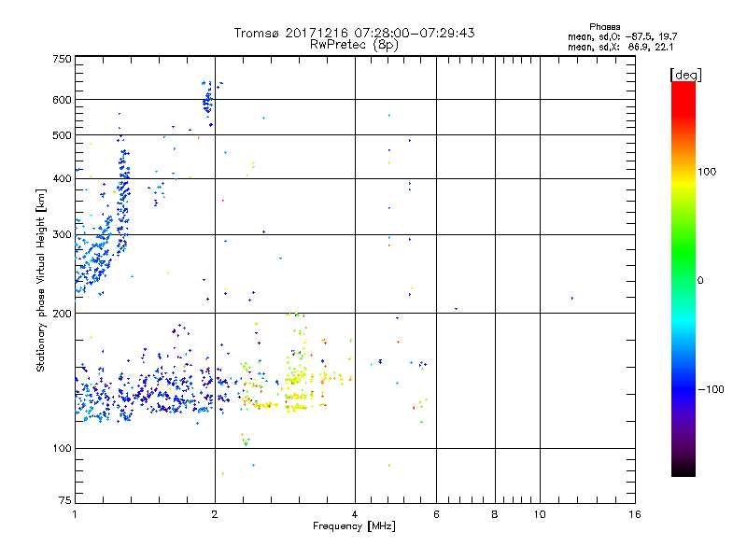Click the blue echo cluster near 600 km
The width and height of the screenshot is (747, 560).
pos(207,102)
